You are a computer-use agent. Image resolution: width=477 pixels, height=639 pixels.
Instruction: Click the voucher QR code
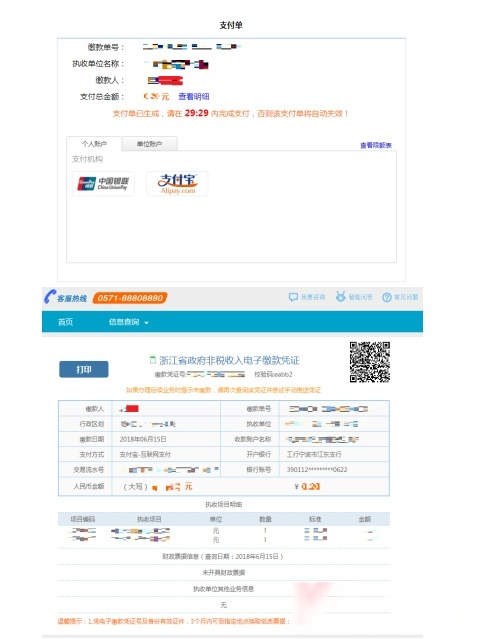[x=370, y=362]
